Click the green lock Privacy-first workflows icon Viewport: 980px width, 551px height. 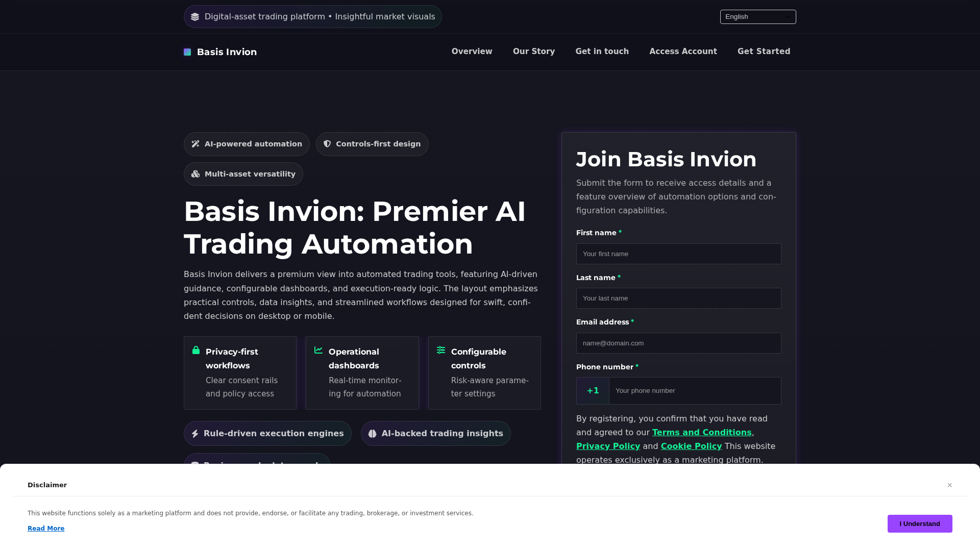tap(196, 350)
